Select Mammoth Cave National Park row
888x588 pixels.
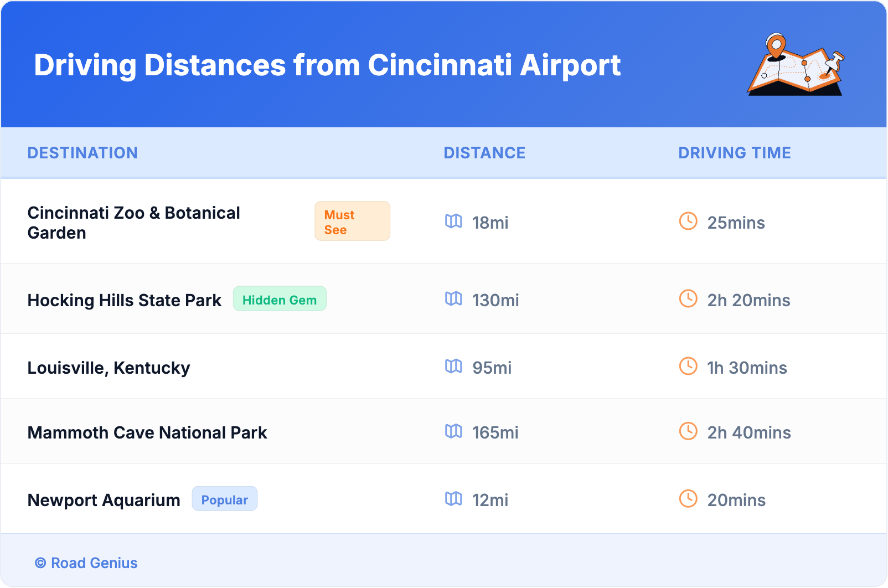coord(147,432)
